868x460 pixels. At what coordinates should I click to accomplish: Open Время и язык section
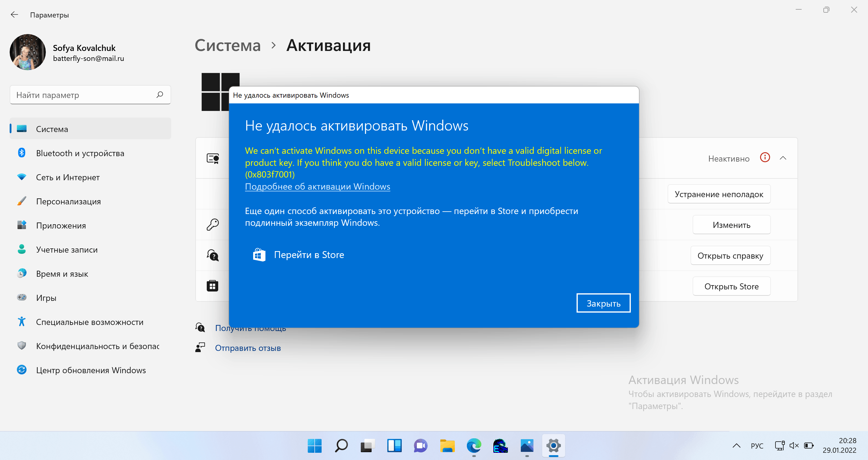[x=90, y=274]
